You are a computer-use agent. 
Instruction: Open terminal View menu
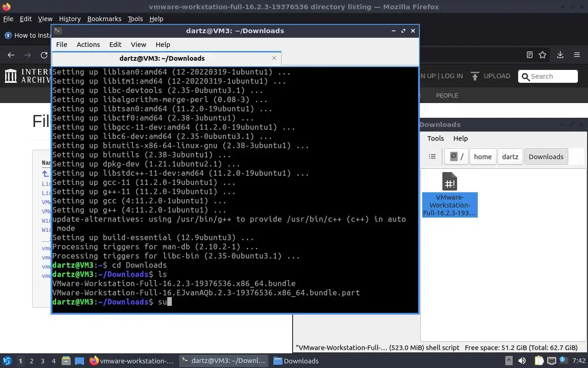click(138, 45)
